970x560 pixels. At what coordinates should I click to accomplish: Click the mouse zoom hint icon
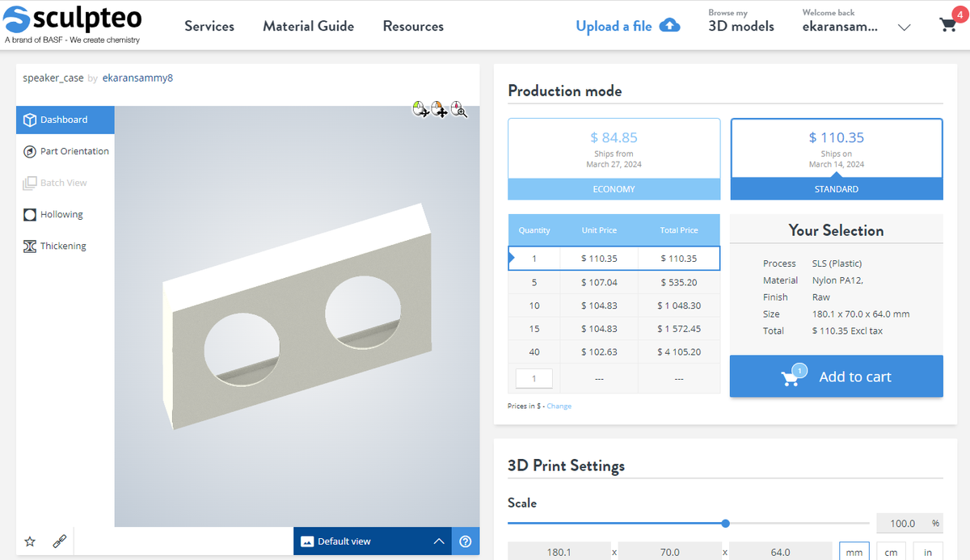pos(459,110)
